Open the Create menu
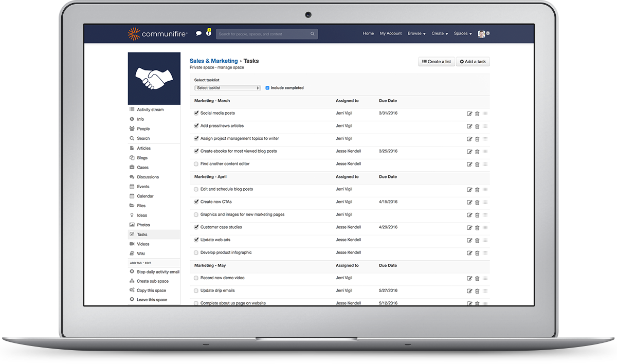Image resolution: width=617 pixels, height=364 pixels. click(440, 33)
